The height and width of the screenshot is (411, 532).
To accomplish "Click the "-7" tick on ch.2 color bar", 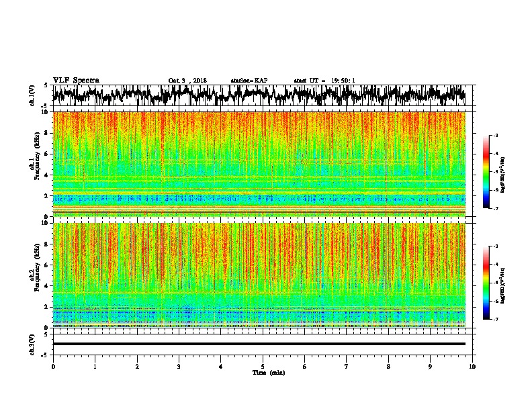I will (496, 319).
